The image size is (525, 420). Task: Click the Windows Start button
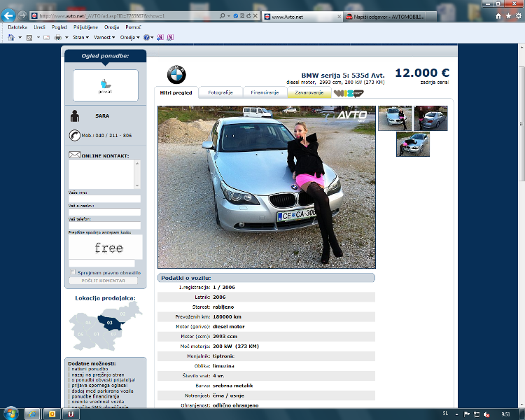(10, 414)
